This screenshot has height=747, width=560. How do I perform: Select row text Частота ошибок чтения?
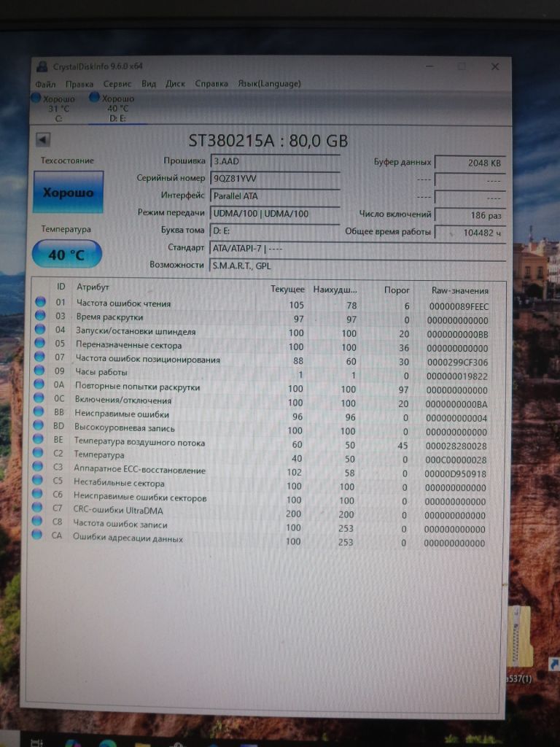123,303
